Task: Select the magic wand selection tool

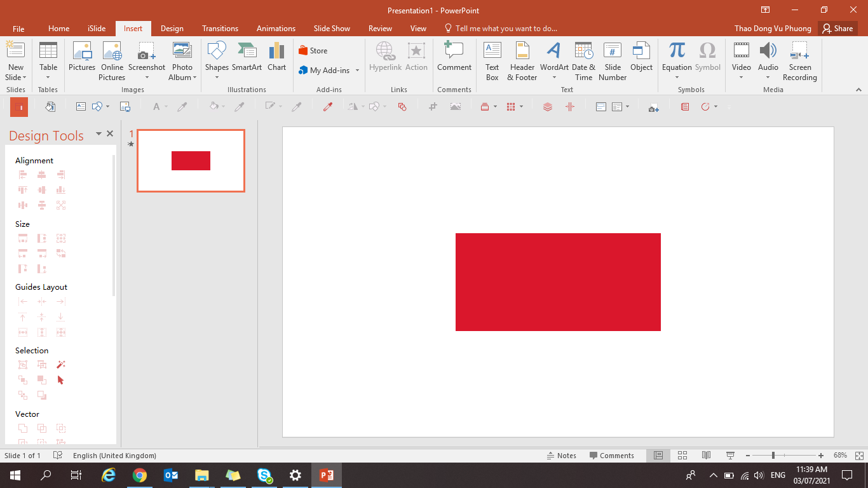Action: [61, 365]
